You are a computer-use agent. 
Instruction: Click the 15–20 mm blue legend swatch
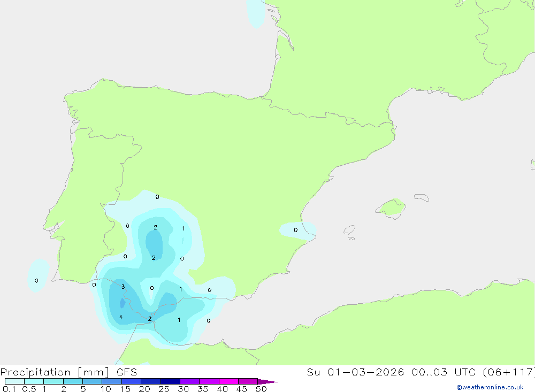(x=131, y=381)
